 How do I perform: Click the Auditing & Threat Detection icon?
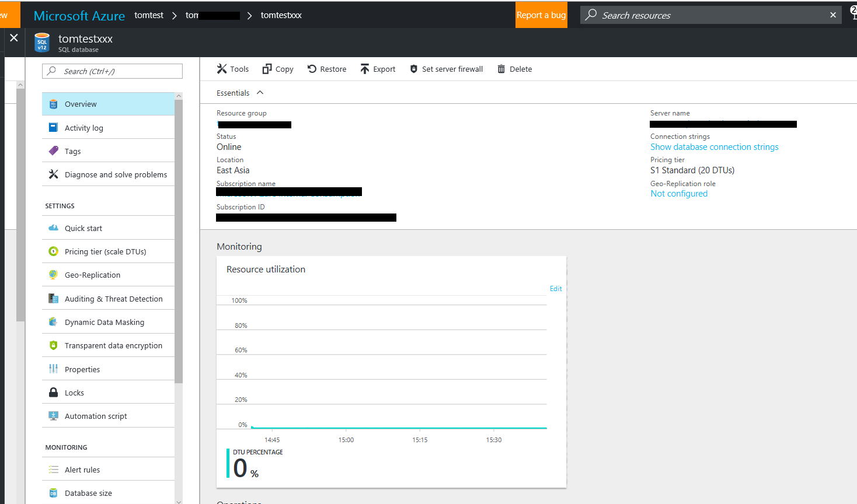53,299
